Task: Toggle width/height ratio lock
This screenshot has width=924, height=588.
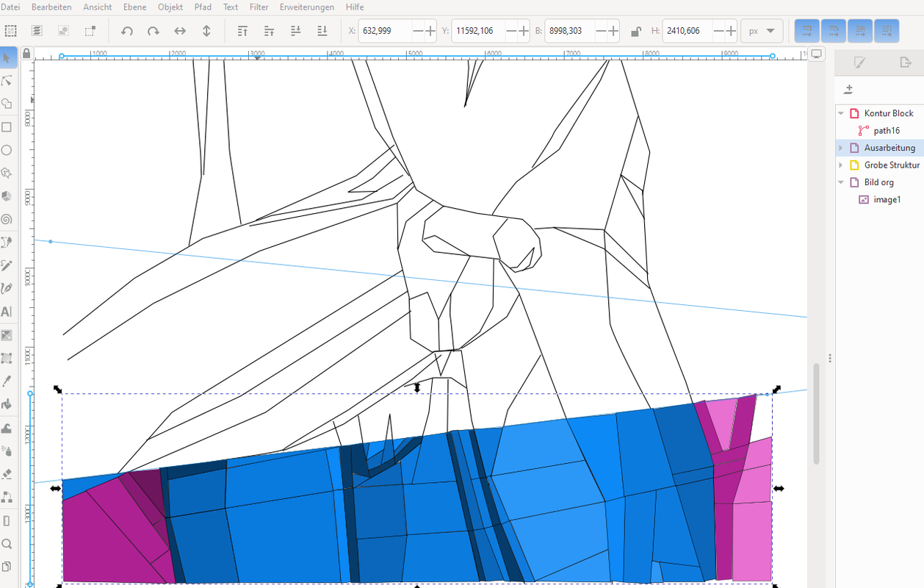Action: 636,31
